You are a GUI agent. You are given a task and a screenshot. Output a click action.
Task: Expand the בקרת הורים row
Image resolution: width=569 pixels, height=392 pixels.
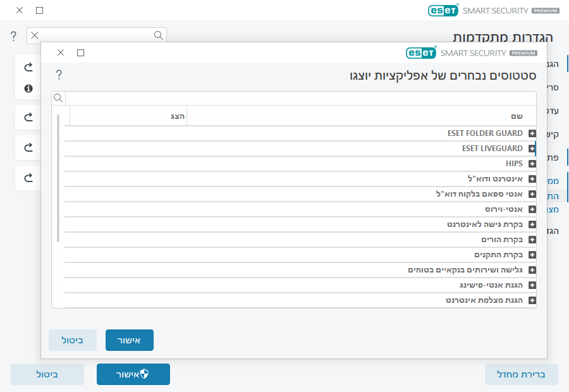(532, 240)
